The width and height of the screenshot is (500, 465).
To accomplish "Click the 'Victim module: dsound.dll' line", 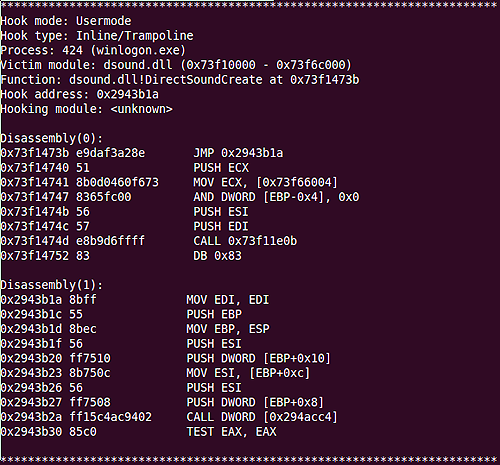I will (x=176, y=65).
